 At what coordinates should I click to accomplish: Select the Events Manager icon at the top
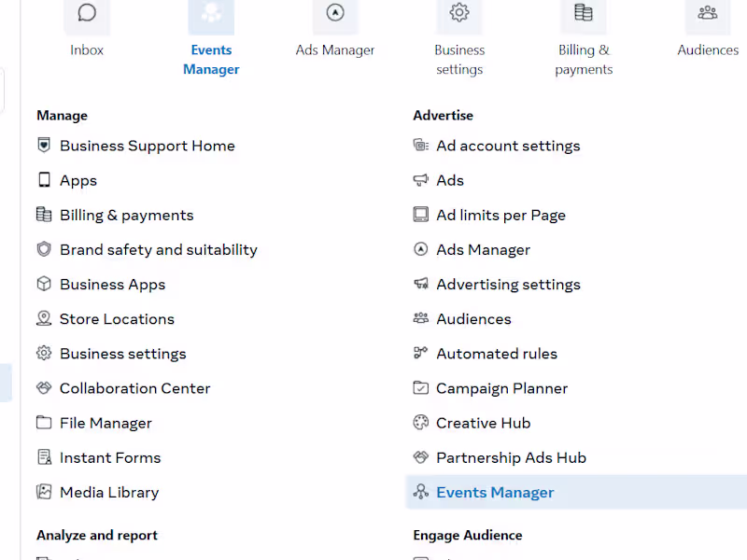tap(211, 16)
